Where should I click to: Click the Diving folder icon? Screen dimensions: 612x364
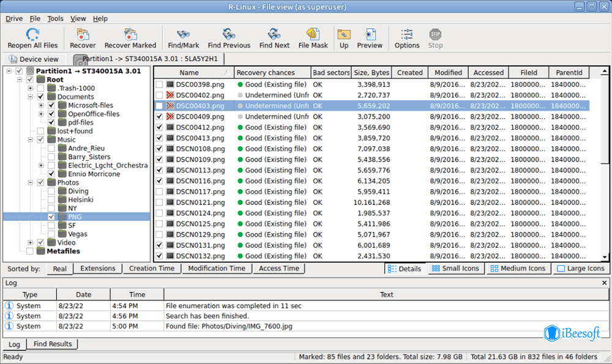pos(62,191)
